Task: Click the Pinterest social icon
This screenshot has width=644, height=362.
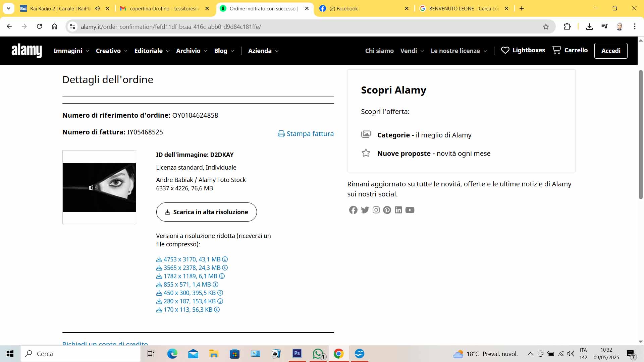Action: pyautogui.click(x=387, y=210)
